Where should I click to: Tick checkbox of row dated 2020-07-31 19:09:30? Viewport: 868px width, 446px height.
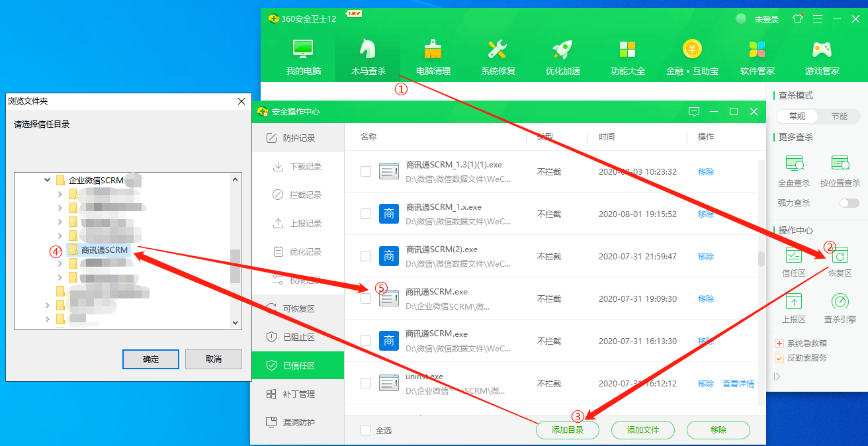366,298
